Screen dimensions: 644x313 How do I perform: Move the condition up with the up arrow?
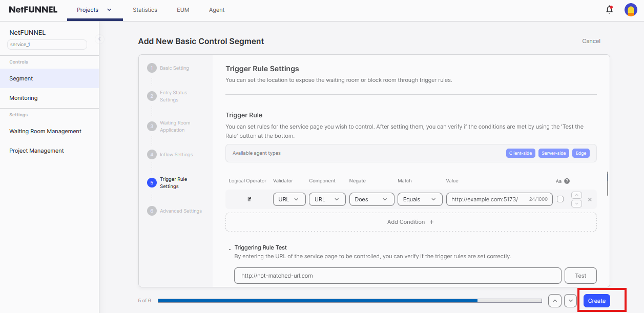coord(576,195)
